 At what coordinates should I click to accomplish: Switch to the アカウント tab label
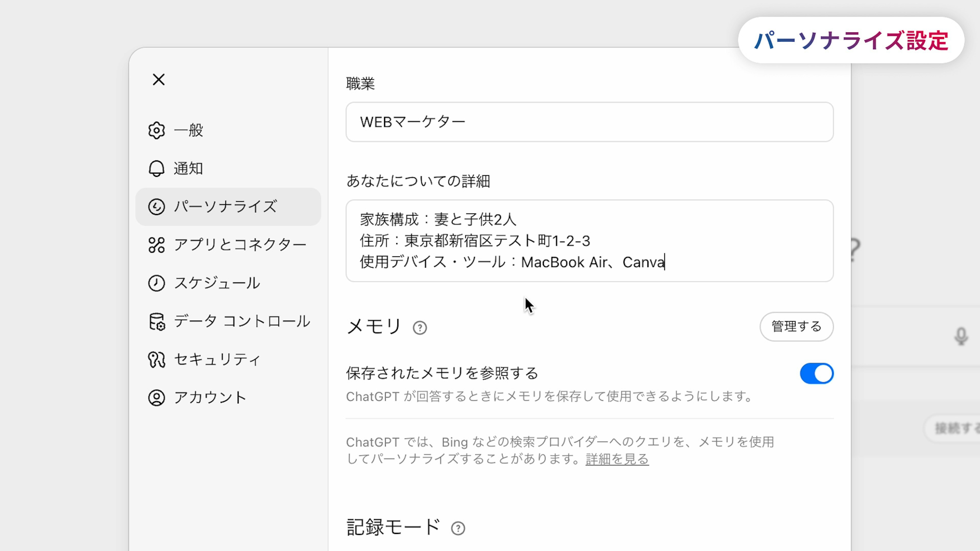point(210,398)
